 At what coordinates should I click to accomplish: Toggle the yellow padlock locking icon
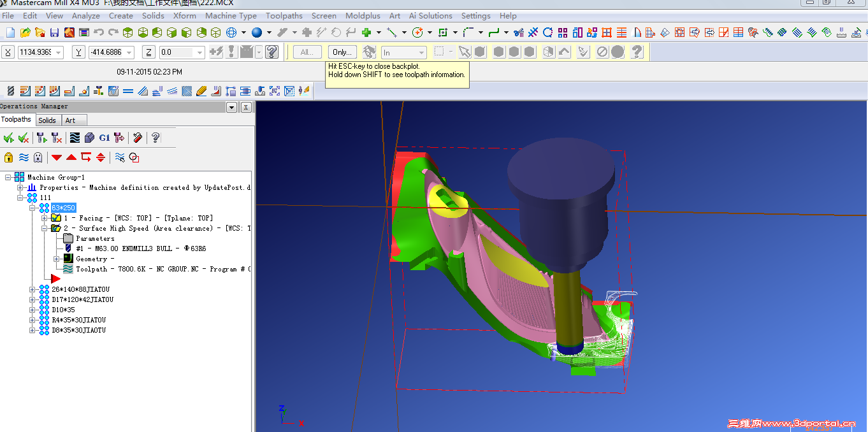coord(9,157)
